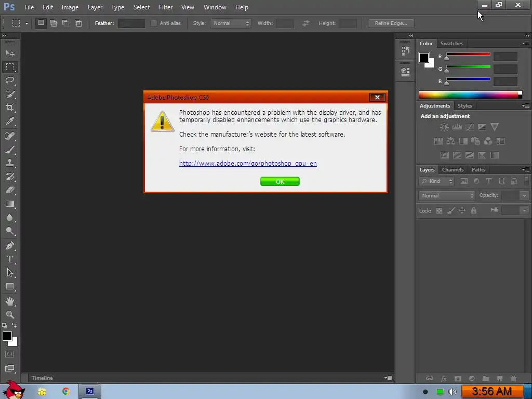
Task: Select the Horizontal Type tool
Action: (10, 259)
